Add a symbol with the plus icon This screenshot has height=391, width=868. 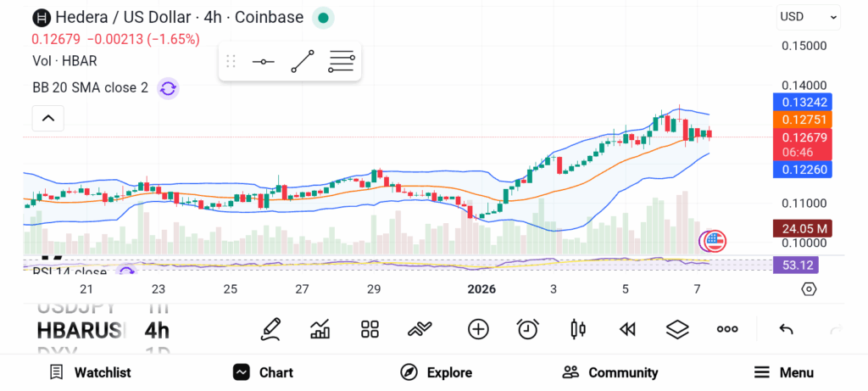point(478,329)
